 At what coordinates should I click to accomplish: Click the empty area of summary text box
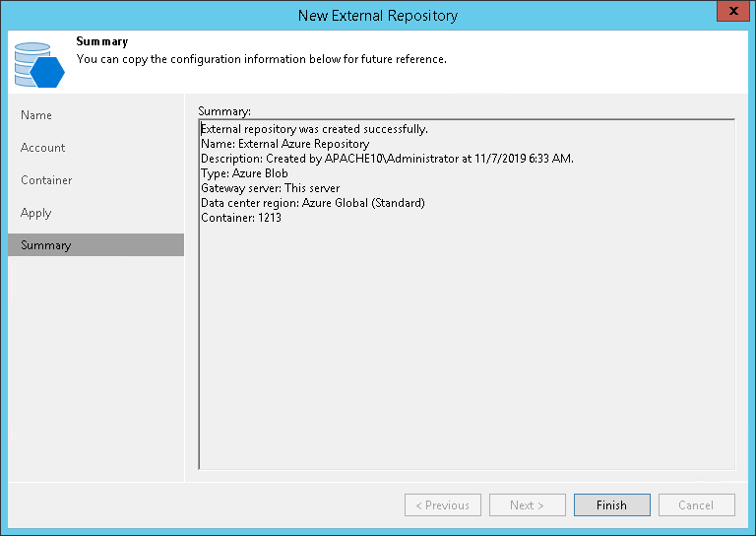point(467,346)
